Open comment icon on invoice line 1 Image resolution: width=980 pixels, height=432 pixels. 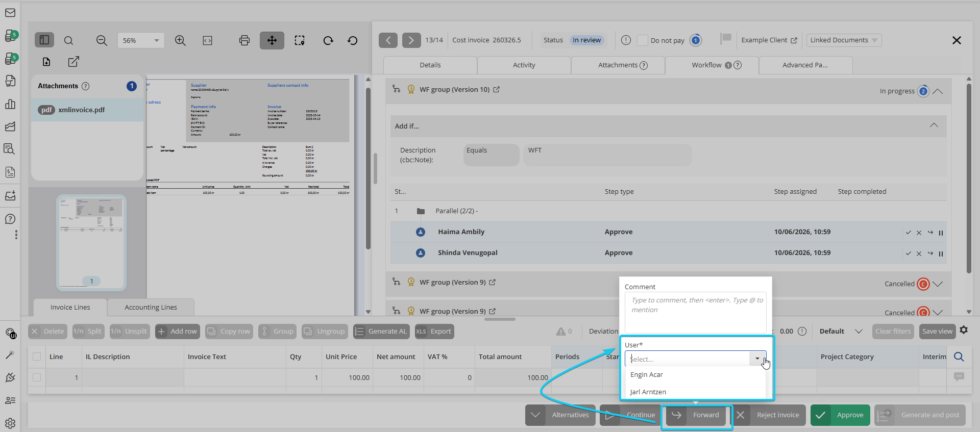(959, 377)
